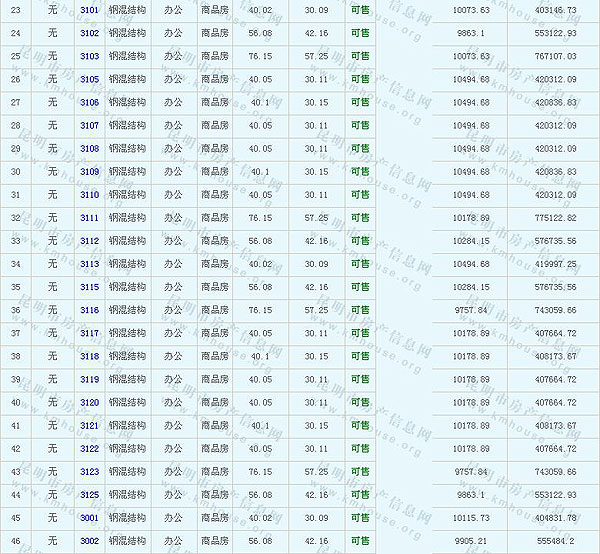
Task: Select room 3122 link
Action: pyautogui.click(x=89, y=448)
